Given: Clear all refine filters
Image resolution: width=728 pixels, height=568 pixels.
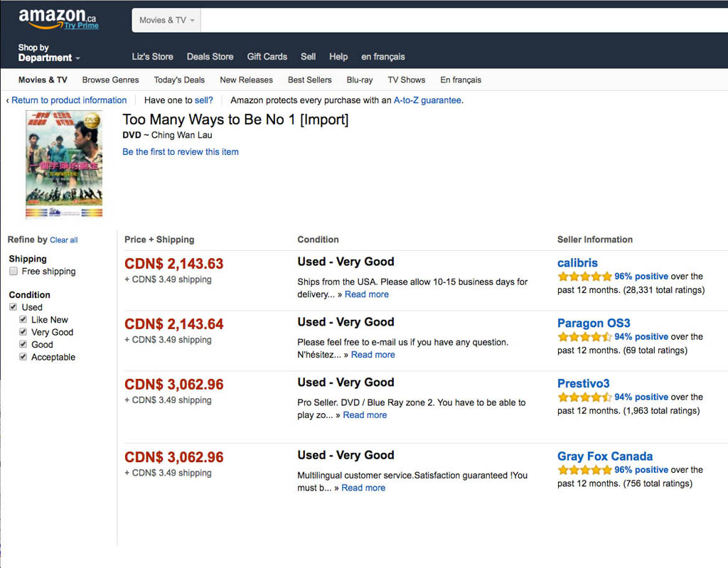Looking at the screenshot, I should coord(64,240).
